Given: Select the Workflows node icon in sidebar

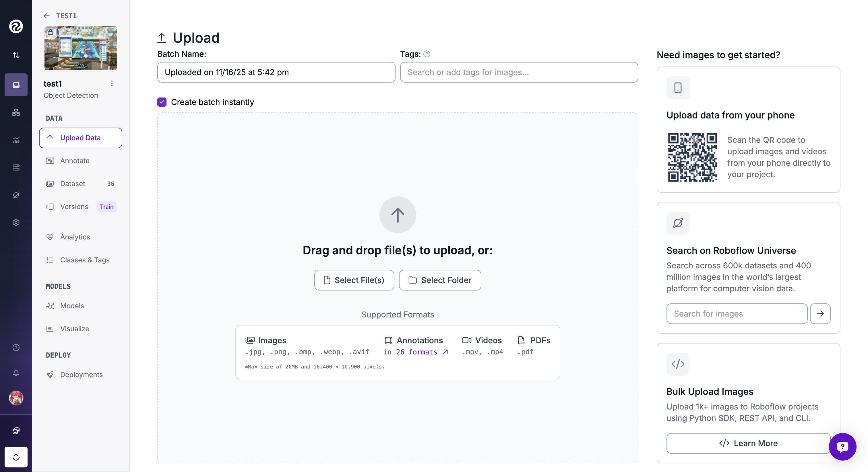Looking at the screenshot, I should point(16,113).
